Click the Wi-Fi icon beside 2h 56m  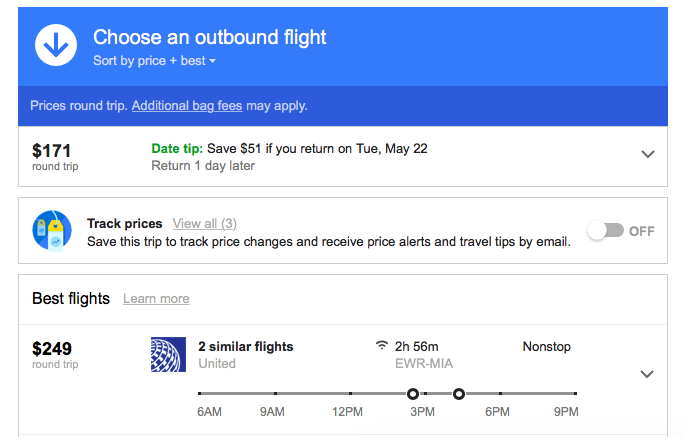tap(382, 345)
